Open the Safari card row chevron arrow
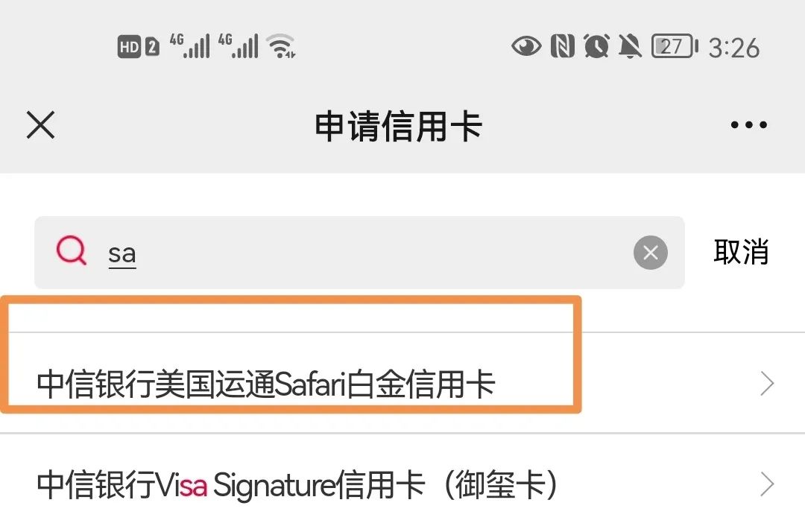805x532 pixels. [767, 383]
